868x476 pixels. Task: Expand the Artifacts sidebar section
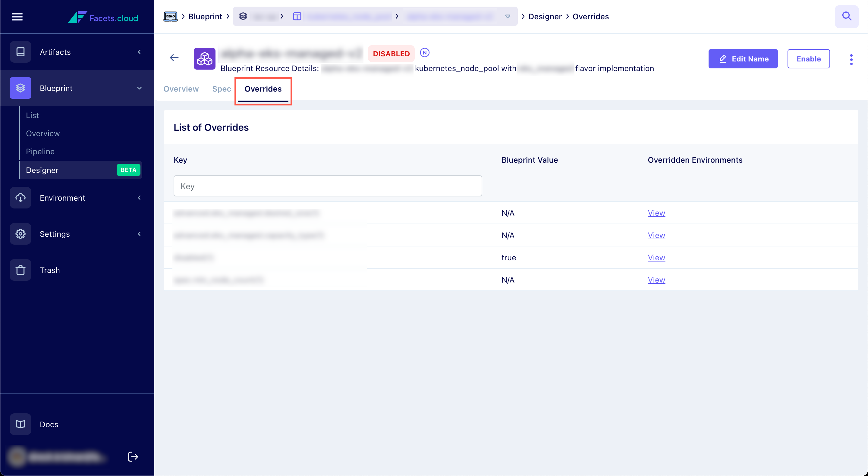click(x=139, y=52)
